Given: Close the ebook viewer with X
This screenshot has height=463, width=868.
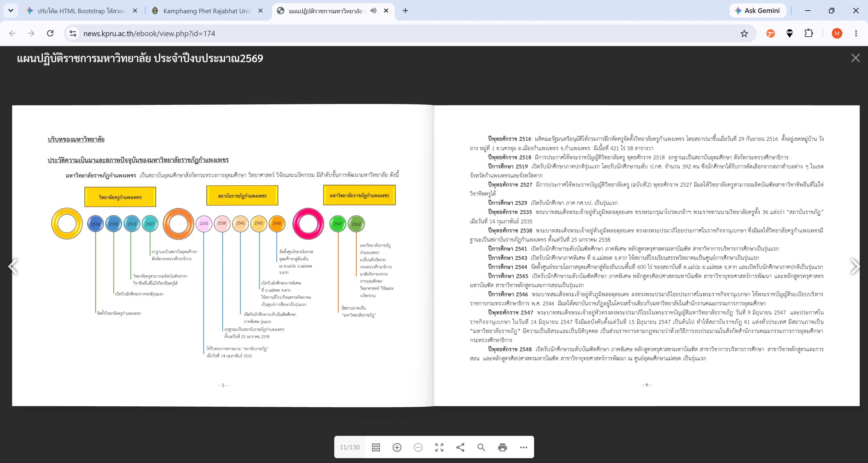Looking at the screenshot, I should click(856, 58).
